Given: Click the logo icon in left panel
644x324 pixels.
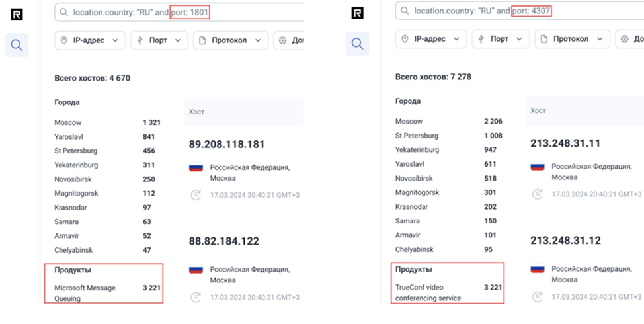Looking at the screenshot, I should tap(17, 13).
